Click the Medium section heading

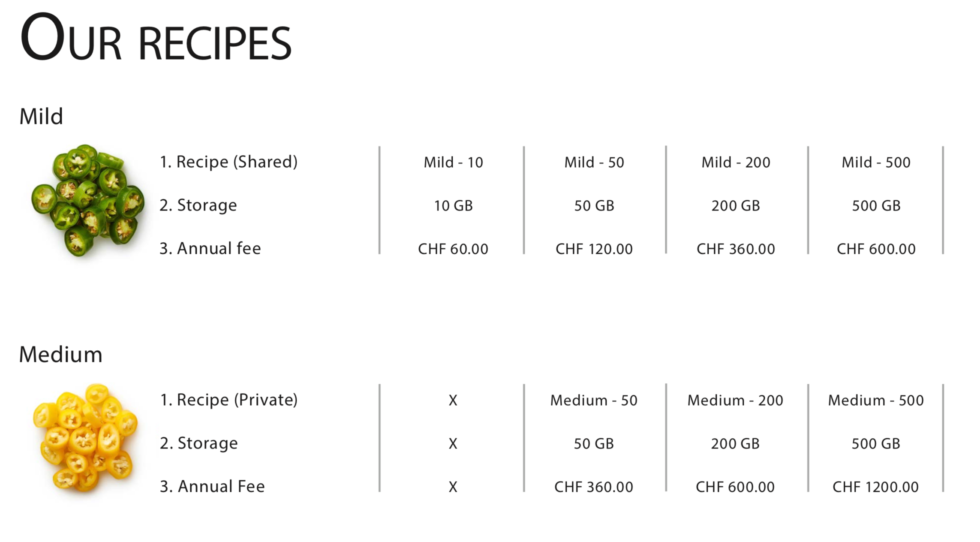point(60,355)
